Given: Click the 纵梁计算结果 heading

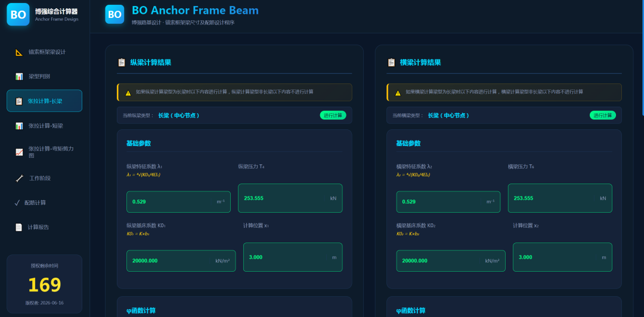Looking at the screenshot, I should coord(151,63).
